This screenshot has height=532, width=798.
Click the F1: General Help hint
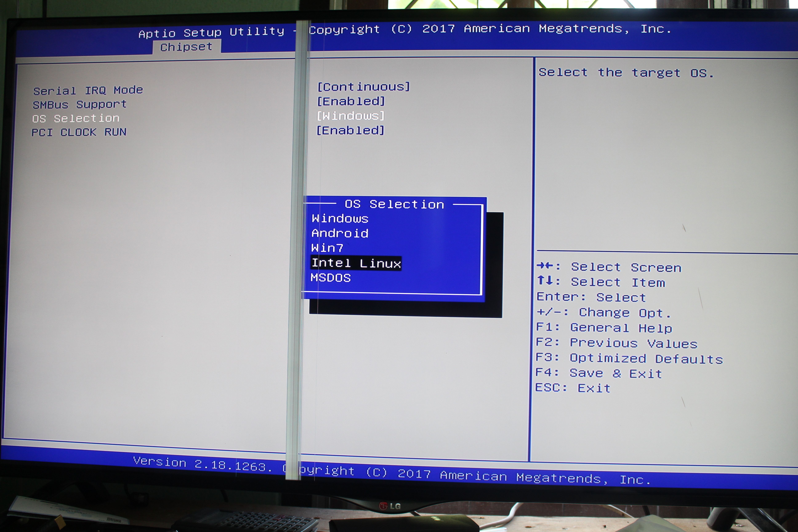click(604, 328)
